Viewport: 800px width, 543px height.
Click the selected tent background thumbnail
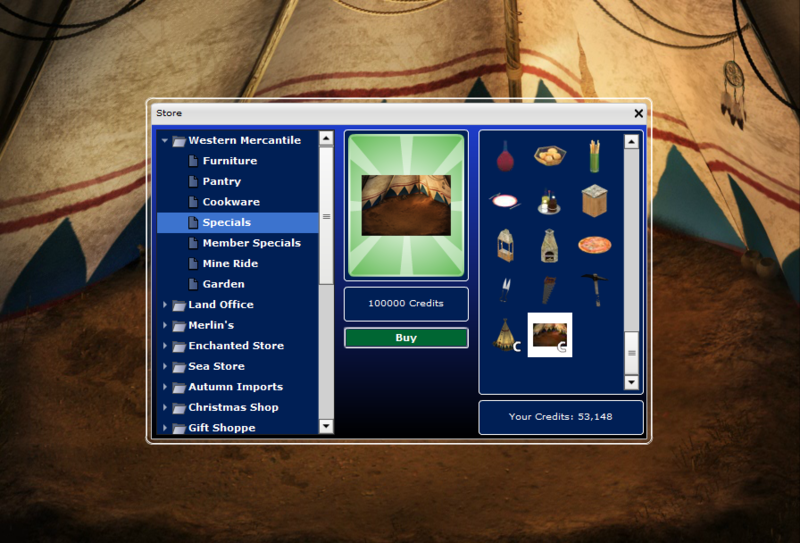click(550, 334)
